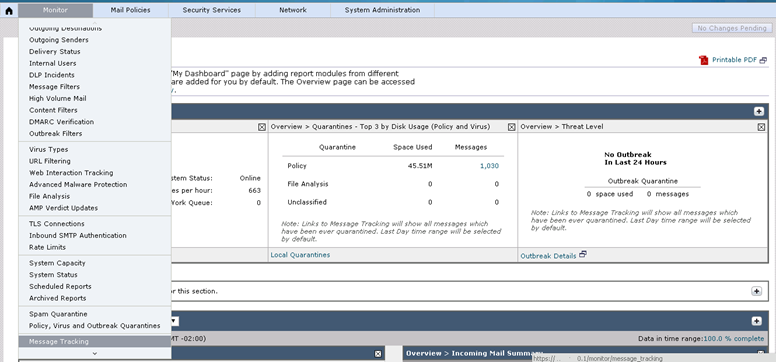Open the Printable PDF link
776x362 pixels.
(734, 60)
